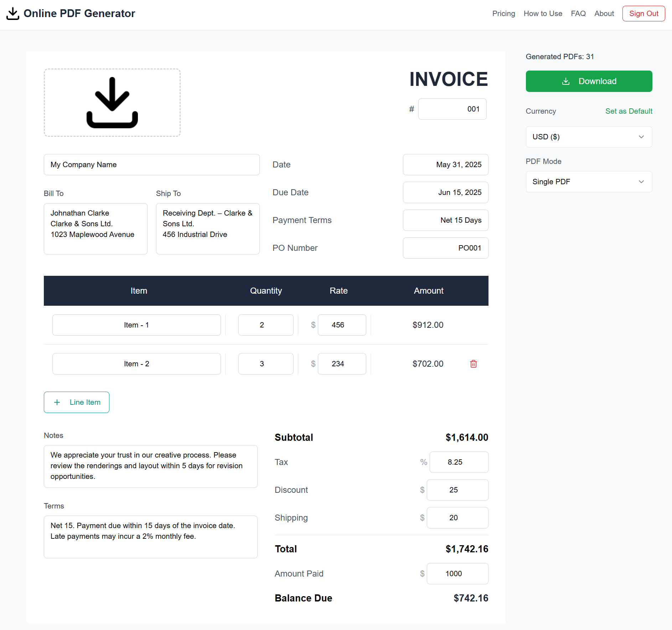Click the plus icon in Line Item button

tap(57, 402)
